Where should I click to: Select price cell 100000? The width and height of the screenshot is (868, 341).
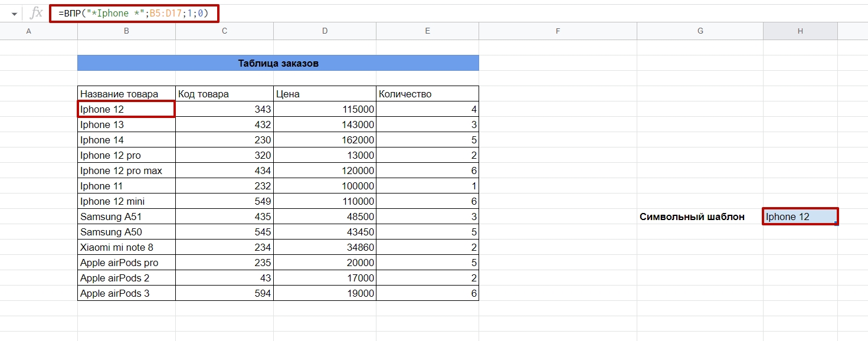(x=325, y=186)
